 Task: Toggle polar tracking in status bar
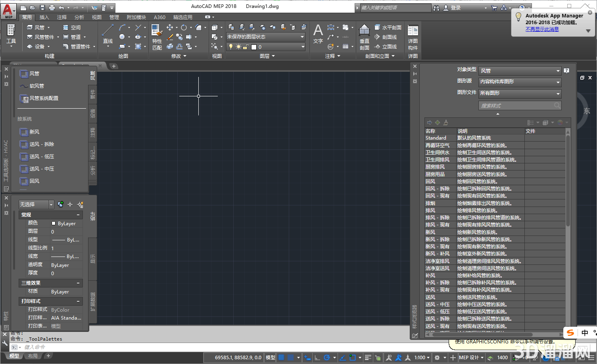pyautogui.click(x=326, y=357)
